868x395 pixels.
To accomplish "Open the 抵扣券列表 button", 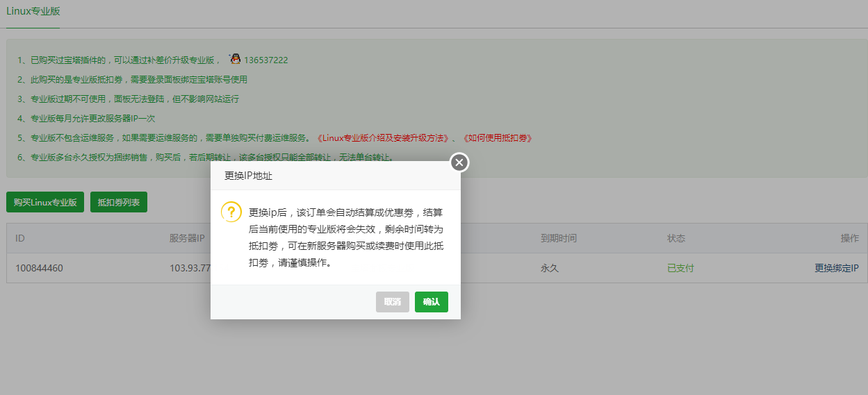I will pyautogui.click(x=119, y=203).
